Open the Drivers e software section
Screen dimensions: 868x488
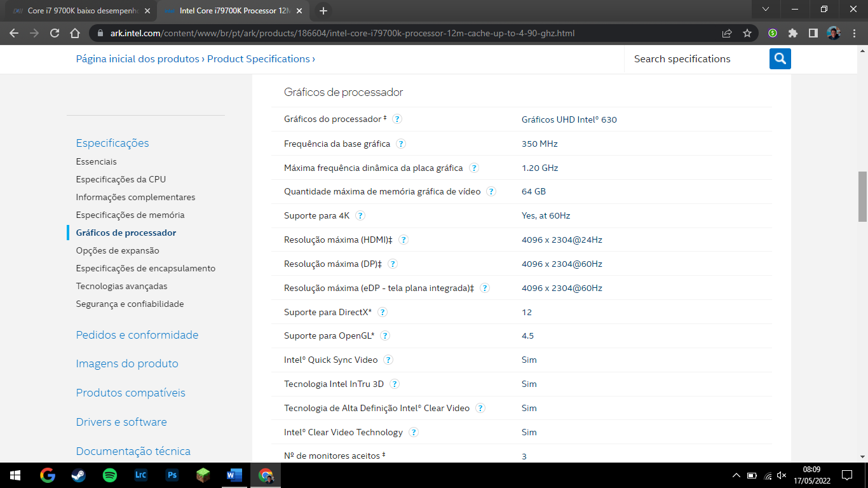[121, 422]
